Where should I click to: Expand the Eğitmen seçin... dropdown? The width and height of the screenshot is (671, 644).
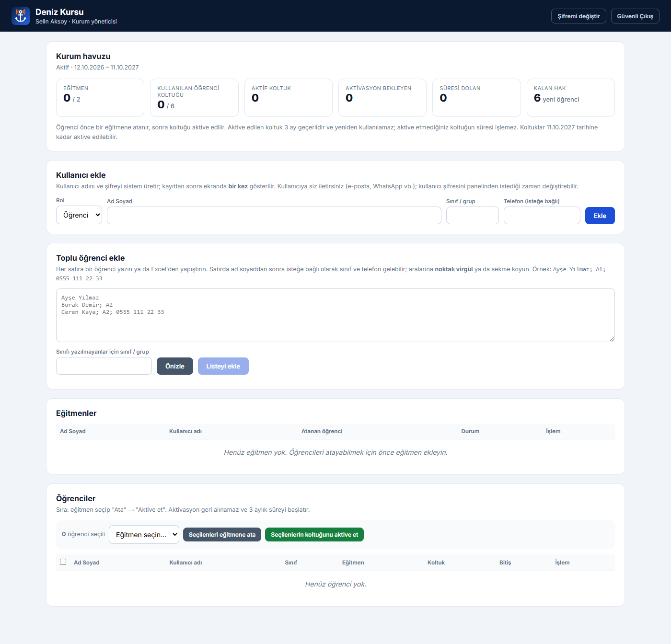[x=144, y=535]
